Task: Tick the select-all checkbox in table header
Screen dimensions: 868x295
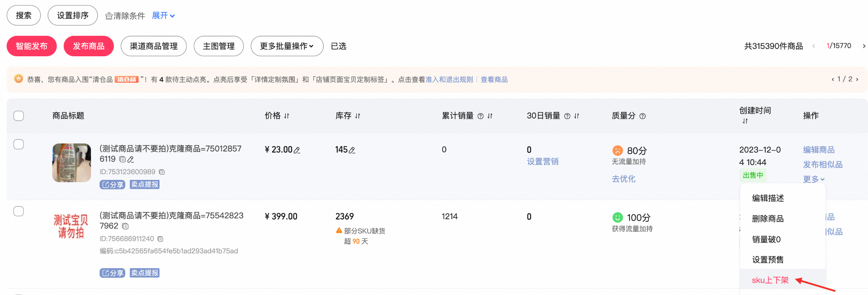Action: coord(18,116)
